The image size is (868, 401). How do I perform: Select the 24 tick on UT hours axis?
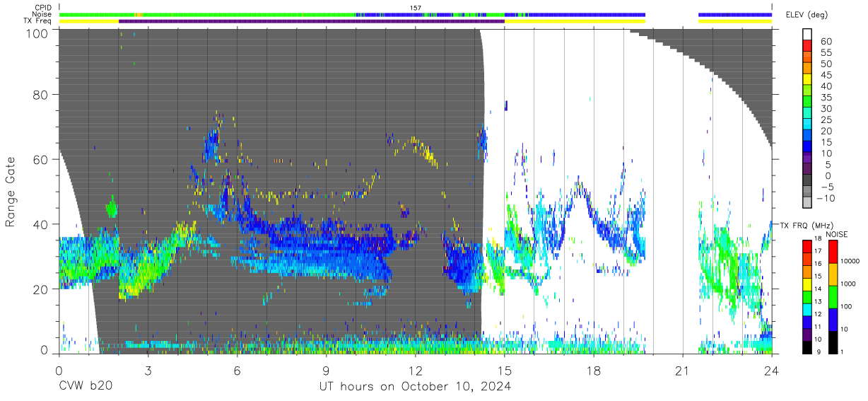pyautogui.click(x=772, y=370)
